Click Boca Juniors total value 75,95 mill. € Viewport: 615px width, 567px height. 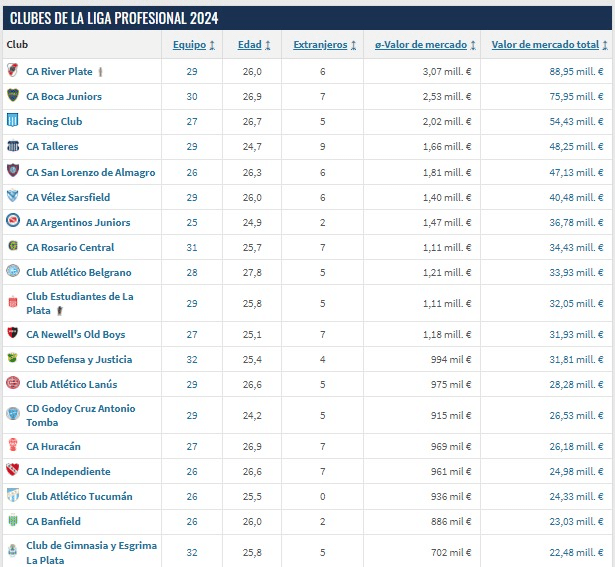[576, 96]
